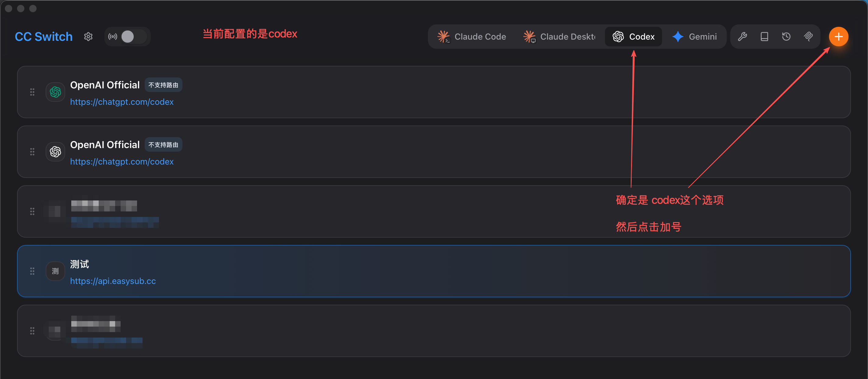The width and height of the screenshot is (868, 379).
Task: Add a new provider with plus button
Action: coord(838,37)
